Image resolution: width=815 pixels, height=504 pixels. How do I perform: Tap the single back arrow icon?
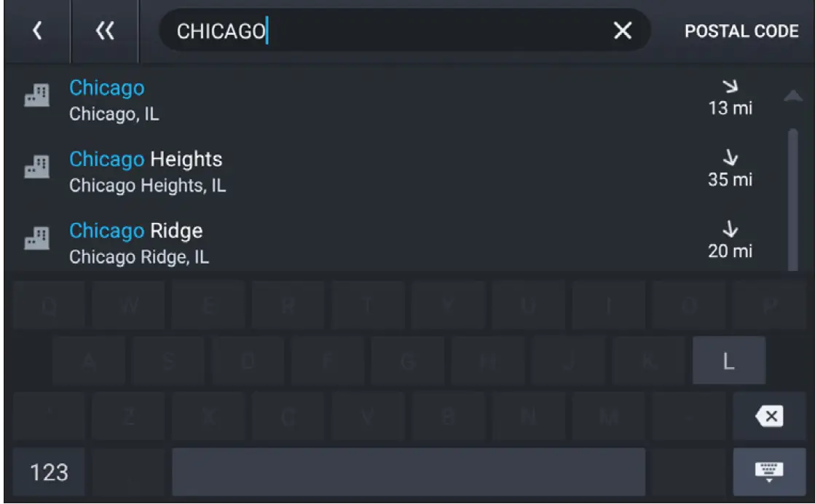(36, 31)
